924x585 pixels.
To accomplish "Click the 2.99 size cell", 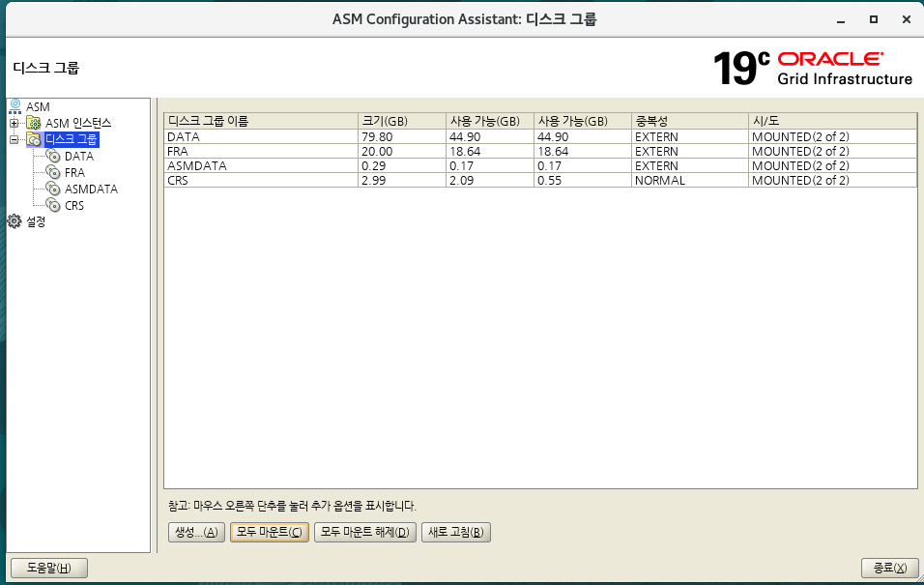I will pyautogui.click(x=402, y=181).
